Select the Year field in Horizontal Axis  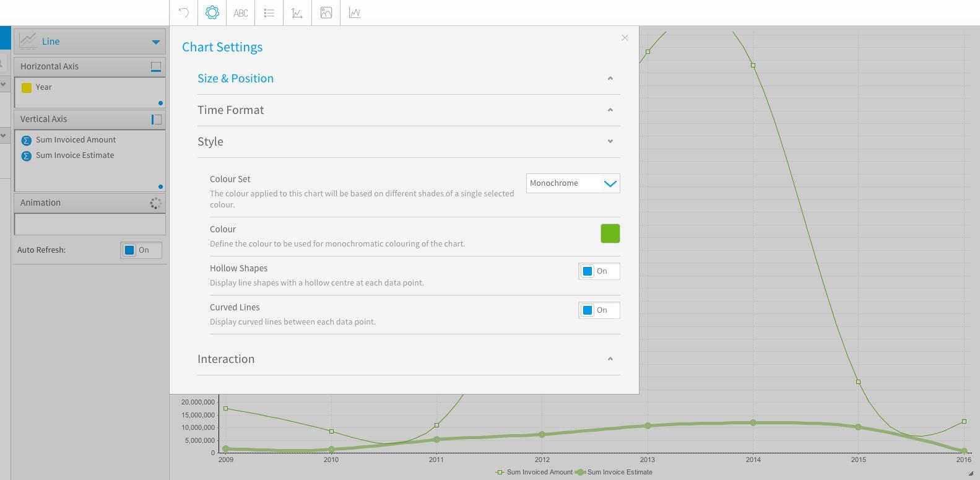(x=43, y=87)
